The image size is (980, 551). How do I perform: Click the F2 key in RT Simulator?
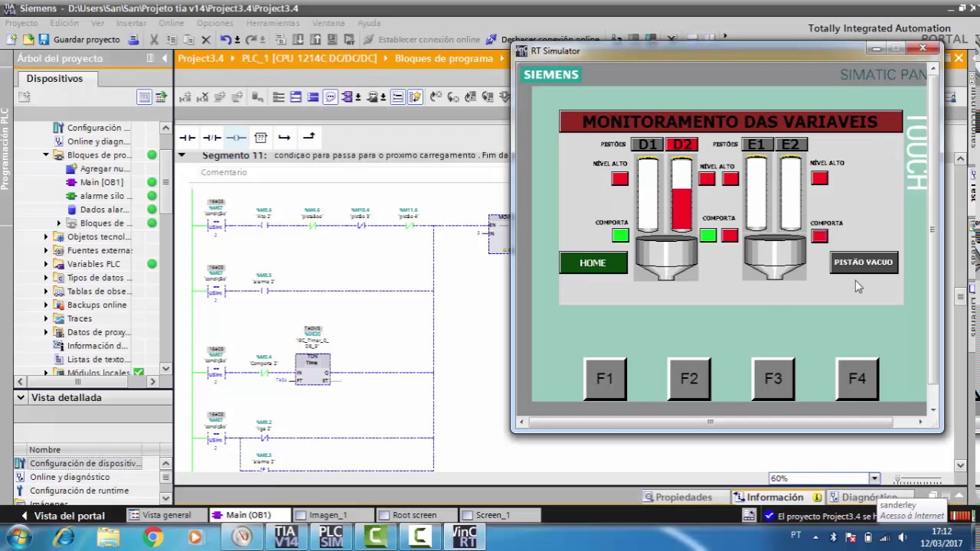689,379
